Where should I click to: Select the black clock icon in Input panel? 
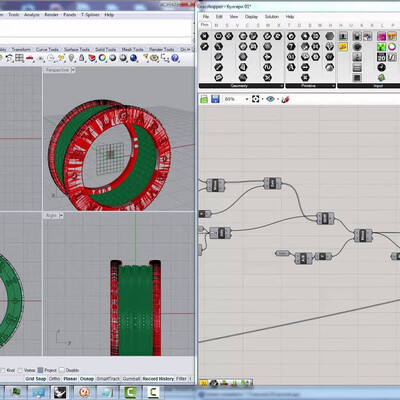(x=381, y=67)
